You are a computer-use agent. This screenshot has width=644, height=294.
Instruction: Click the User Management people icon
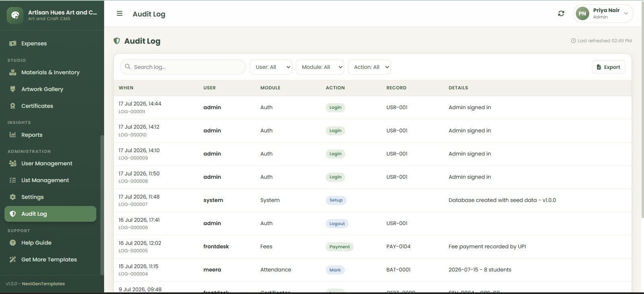tap(13, 164)
